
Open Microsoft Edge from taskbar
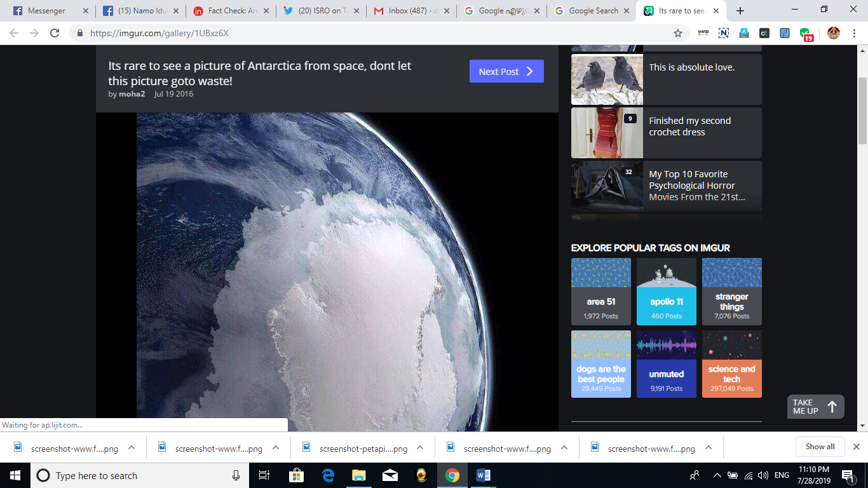(x=328, y=475)
